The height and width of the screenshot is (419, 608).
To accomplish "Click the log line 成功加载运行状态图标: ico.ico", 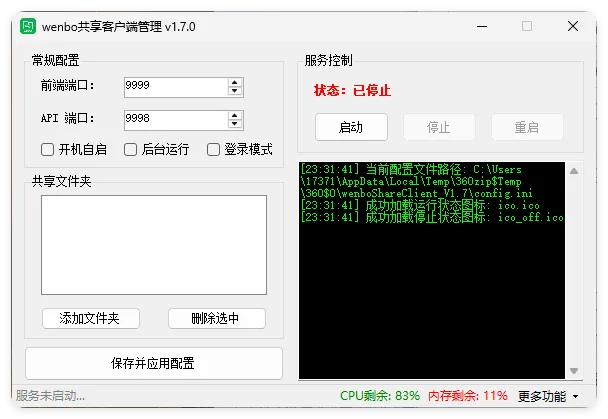I will tap(420, 205).
